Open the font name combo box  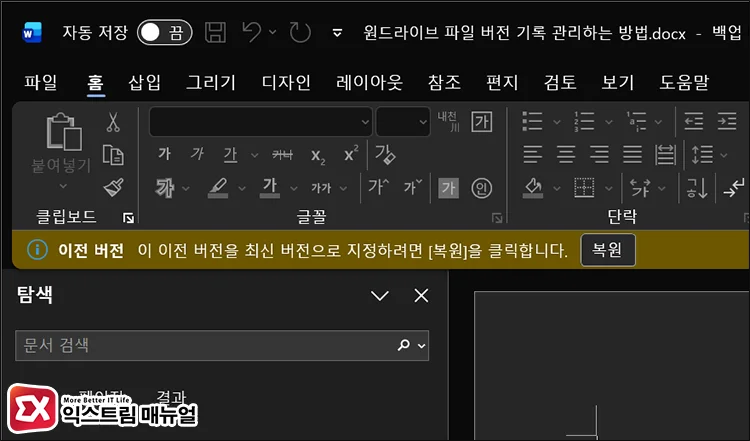pos(261,121)
